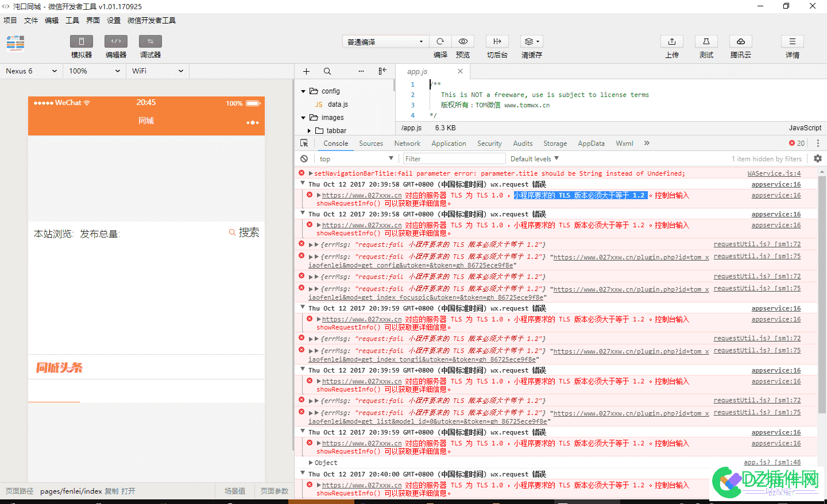Switch to the Audits tab
This screenshot has width=827, height=504.
(x=523, y=144)
